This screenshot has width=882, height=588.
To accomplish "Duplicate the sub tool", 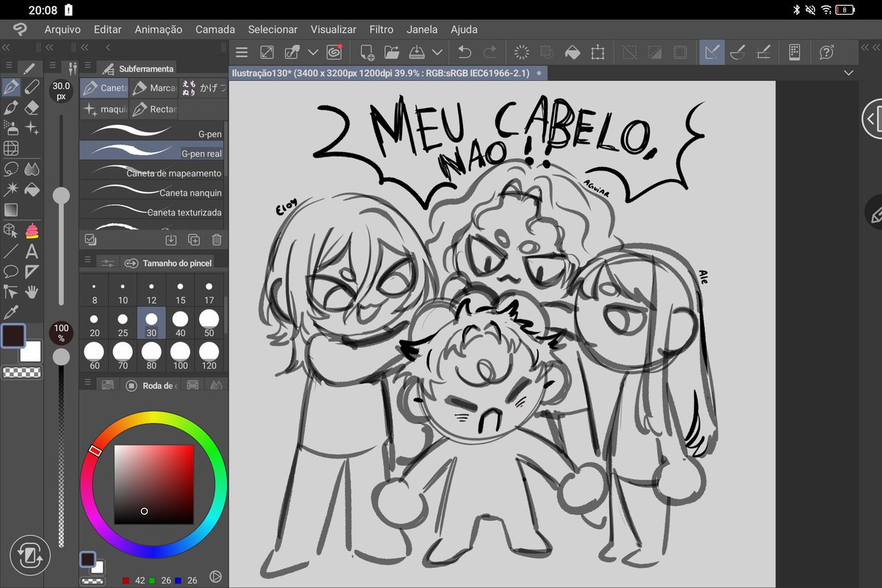I will [x=194, y=240].
